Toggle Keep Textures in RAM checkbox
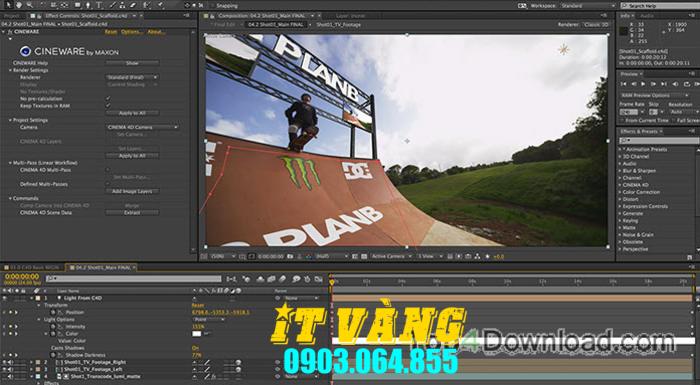This screenshot has width=700, height=385. click(x=108, y=105)
